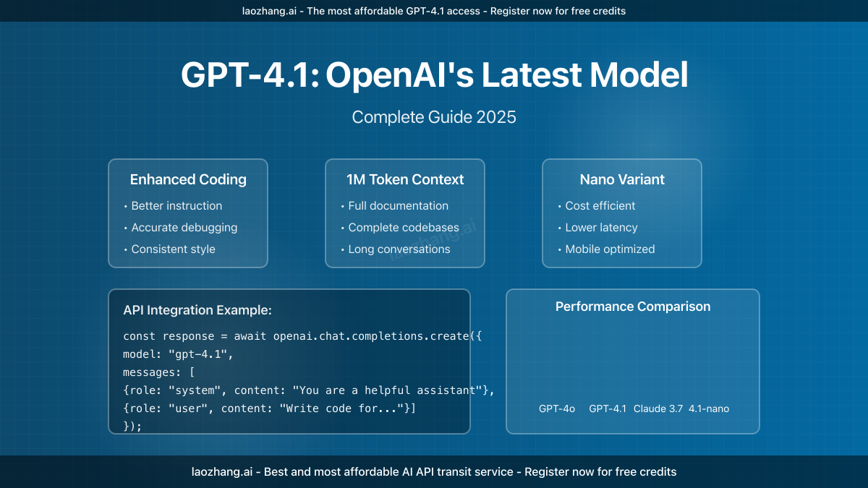Click the code line model: "gpt-4.1"
868x488 pixels.
[x=178, y=354]
